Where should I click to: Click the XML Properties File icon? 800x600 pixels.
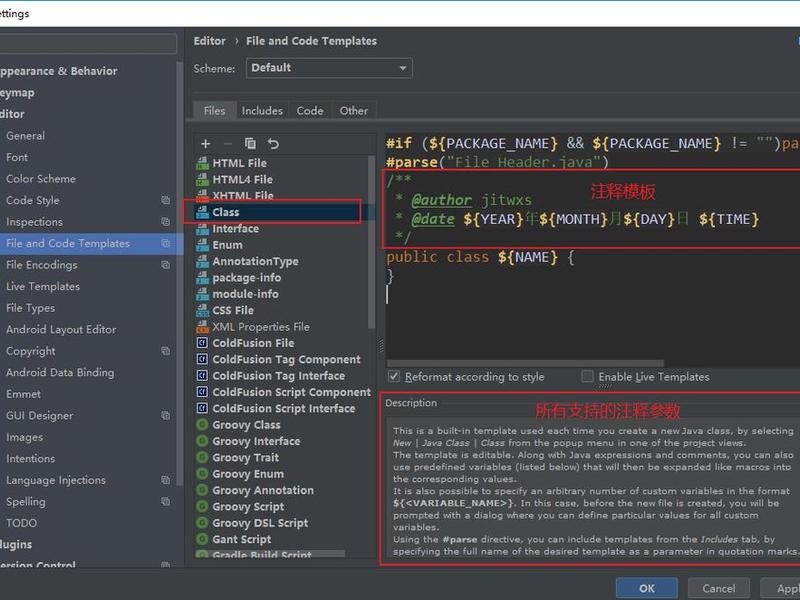point(203,327)
